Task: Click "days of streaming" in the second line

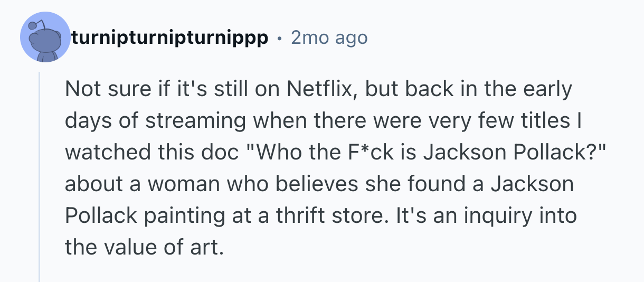Action: [x=155, y=121]
